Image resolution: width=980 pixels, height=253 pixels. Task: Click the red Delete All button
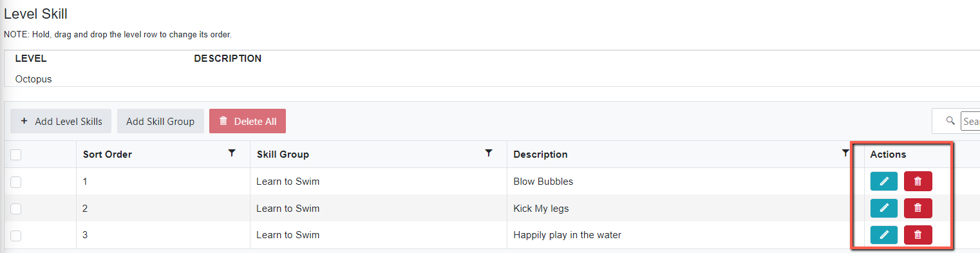(x=247, y=121)
